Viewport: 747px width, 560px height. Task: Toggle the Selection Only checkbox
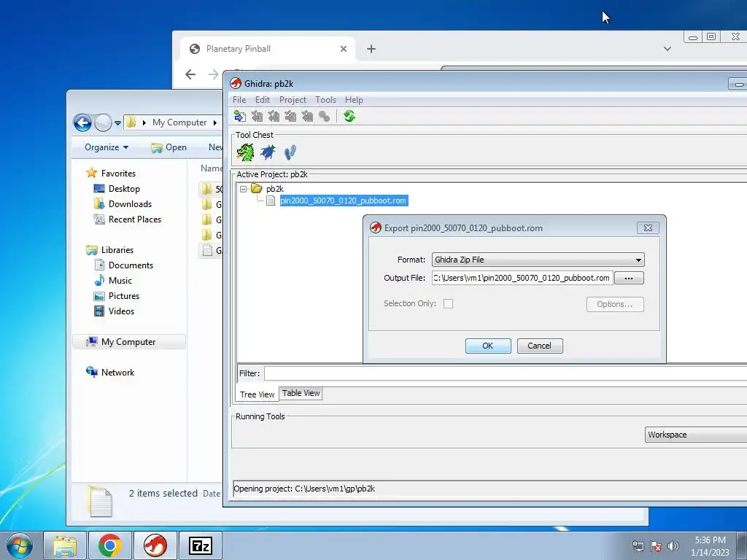click(x=449, y=304)
